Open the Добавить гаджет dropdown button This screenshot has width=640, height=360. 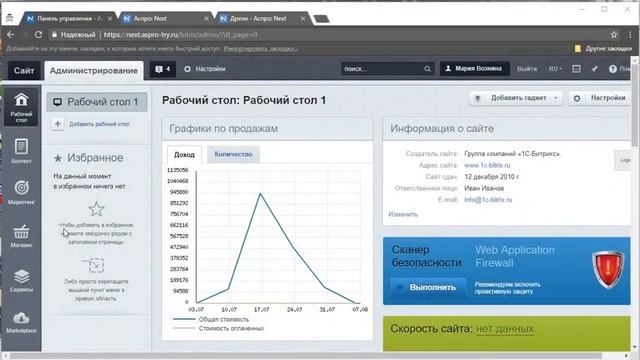(516, 98)
